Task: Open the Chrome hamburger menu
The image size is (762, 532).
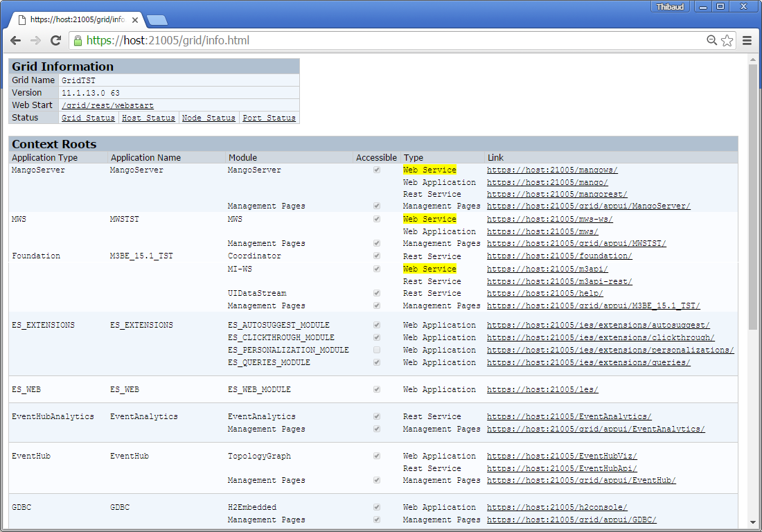Action: click(x=747, y=41)
